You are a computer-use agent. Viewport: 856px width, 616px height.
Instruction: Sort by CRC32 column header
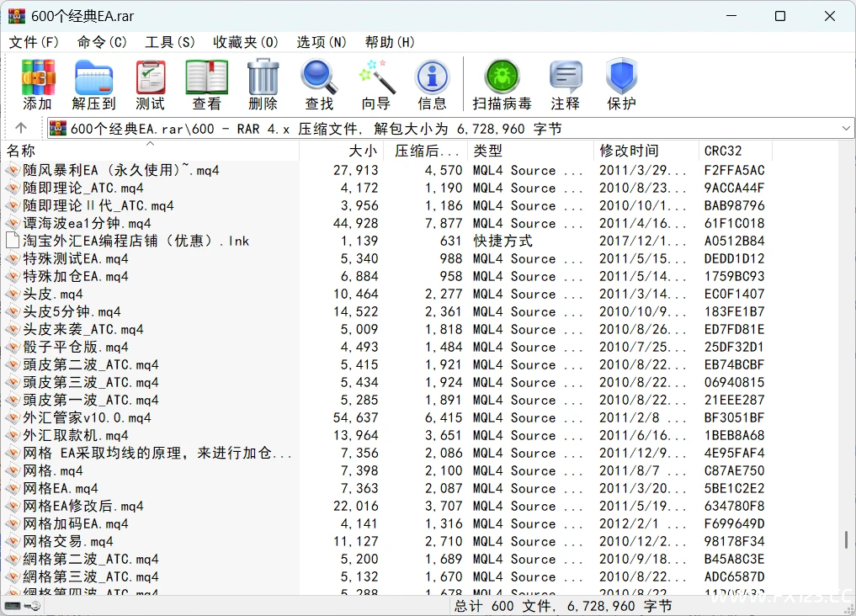[735, 151]
